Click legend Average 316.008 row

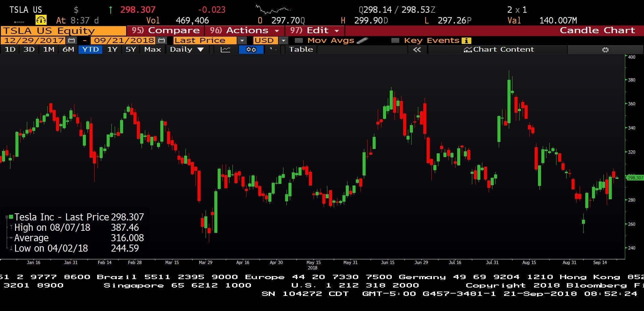(76, 238)
